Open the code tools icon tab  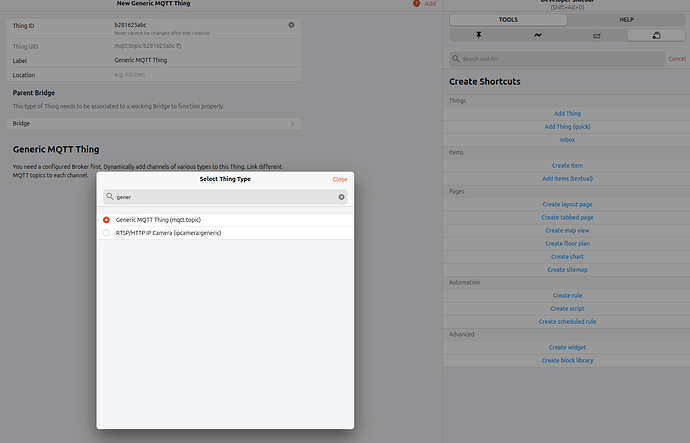click(597, 35)
